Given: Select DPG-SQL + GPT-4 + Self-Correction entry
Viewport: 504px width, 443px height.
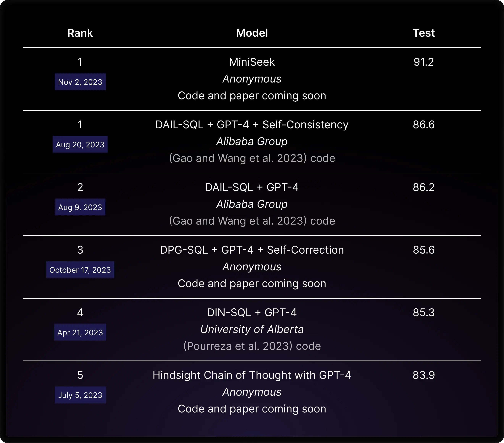Looking at the screenshot, I should [252, 250].
